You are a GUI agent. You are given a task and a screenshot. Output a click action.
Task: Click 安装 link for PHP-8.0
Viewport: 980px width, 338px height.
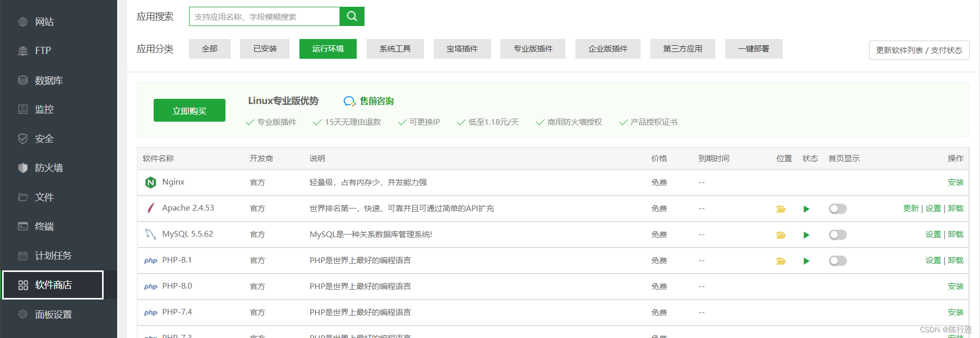coord(956,287)
